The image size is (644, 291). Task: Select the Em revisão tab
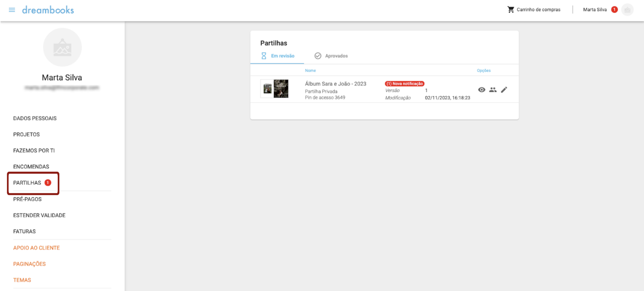(x=278, y=56)
